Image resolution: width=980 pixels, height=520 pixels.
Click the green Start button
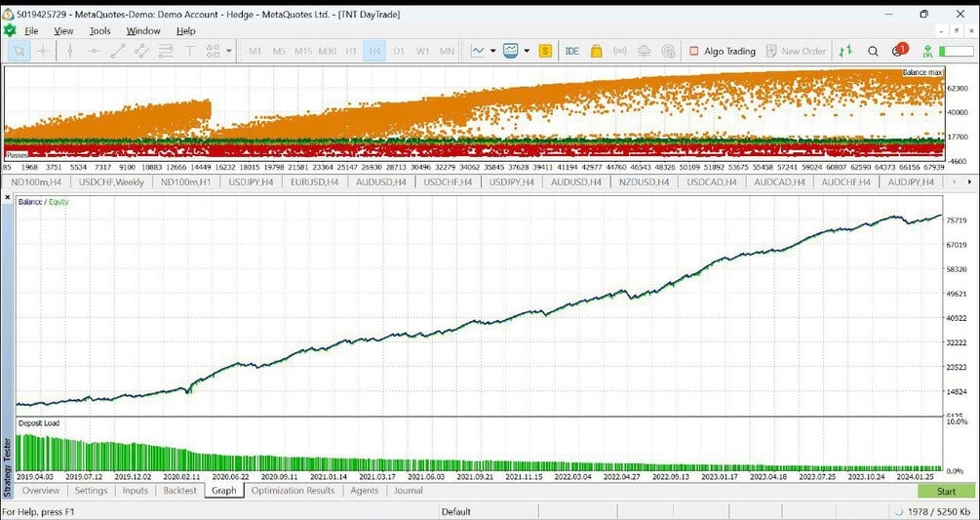(946, 492)
